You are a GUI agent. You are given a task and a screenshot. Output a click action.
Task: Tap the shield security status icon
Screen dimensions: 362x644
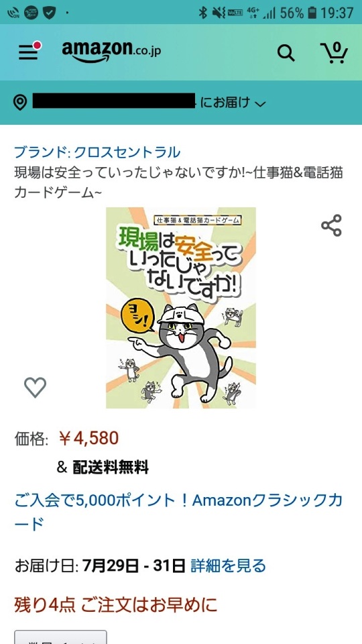pos(49,13)
